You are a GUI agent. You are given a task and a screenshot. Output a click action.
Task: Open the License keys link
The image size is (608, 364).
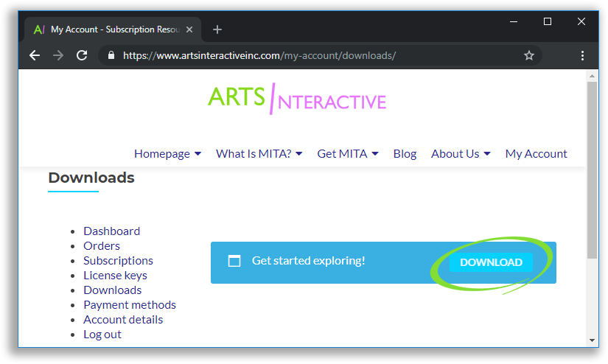coord(115,276)
